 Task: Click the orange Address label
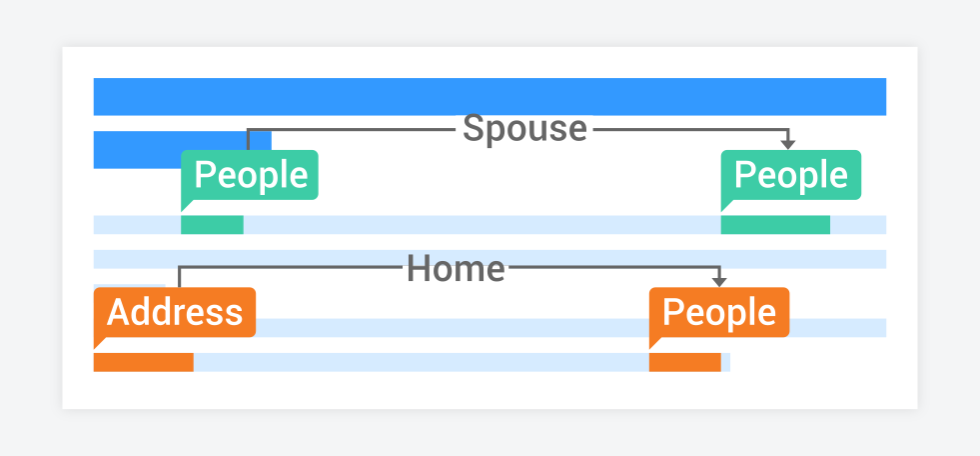pos(175,312)
